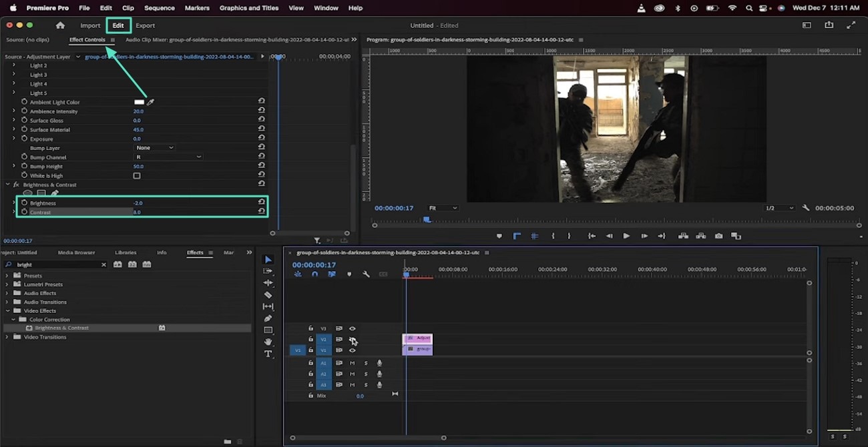Click the Lift button in Program monitor
This screenshot has width=868, height=447.
pyautogui.click(x=683, y=236)
